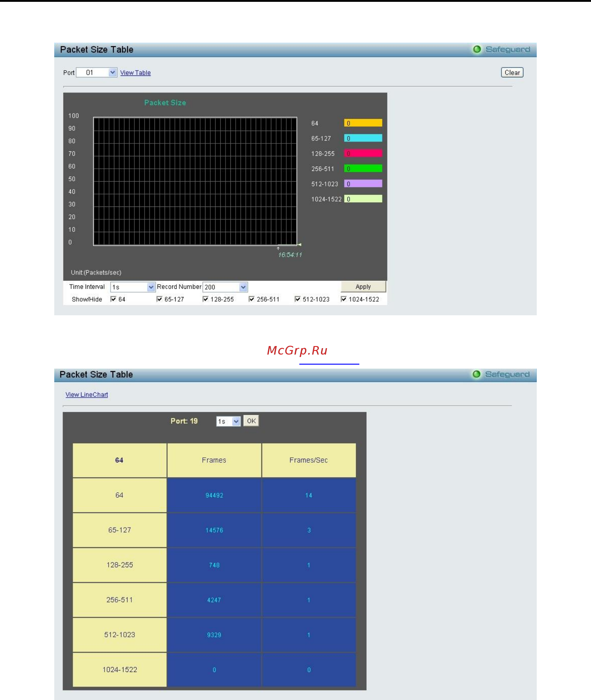Click the Packet Size chart title
Image resolution: width=591 pixels, height=700 pixels.
[x=165, y=103]
